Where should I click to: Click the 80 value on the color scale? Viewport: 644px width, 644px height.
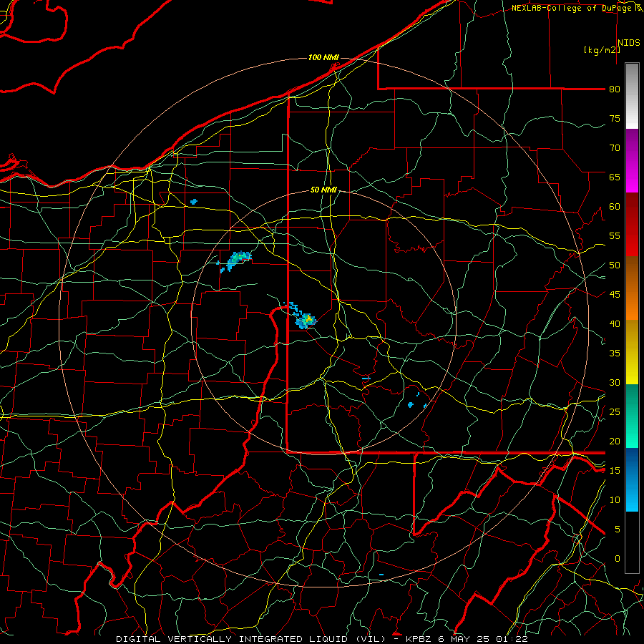coord(615,89)
